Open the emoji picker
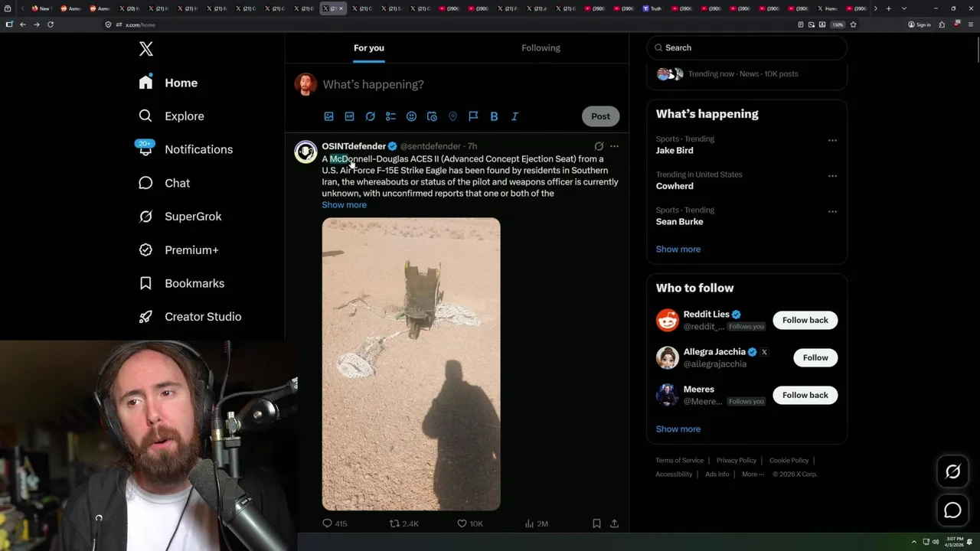This screenshot has height=551, width=980. (411, 116)
